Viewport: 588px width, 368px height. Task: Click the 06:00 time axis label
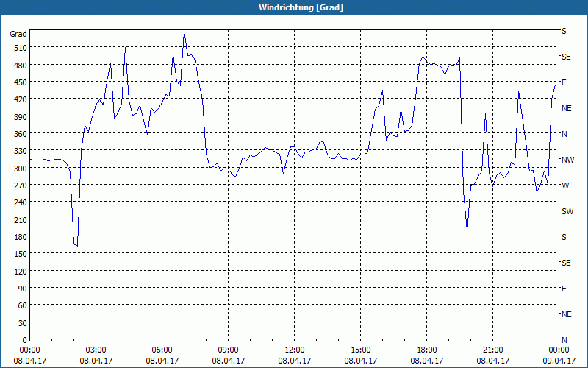162,350
